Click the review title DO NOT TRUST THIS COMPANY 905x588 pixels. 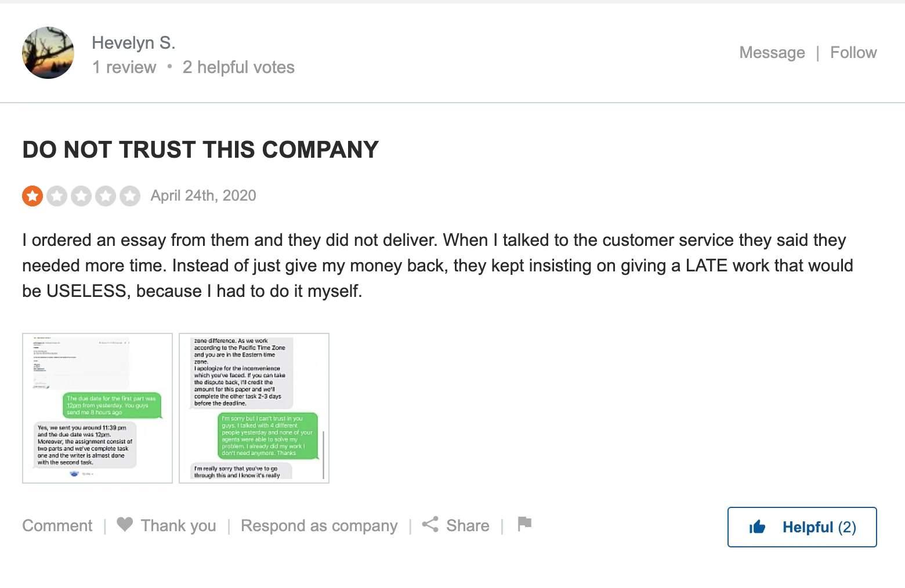pos(200,150)
